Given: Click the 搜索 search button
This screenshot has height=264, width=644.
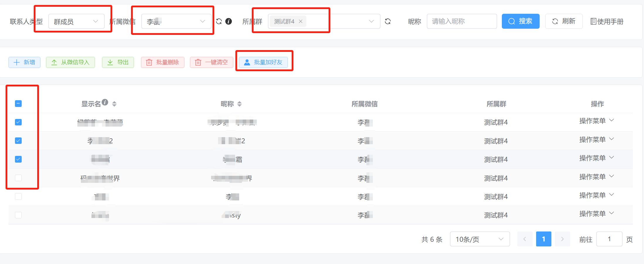Looking at the screenshot, I should point(520,21).
